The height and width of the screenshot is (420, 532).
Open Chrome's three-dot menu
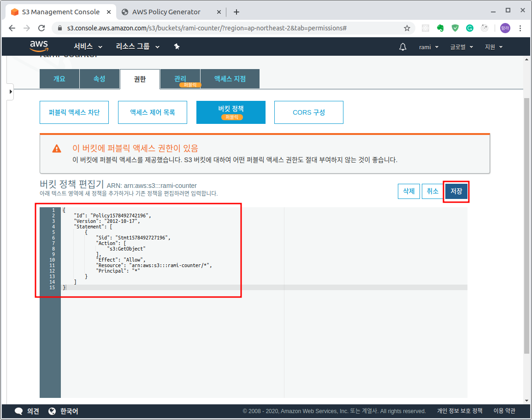(x=520, y=28)
